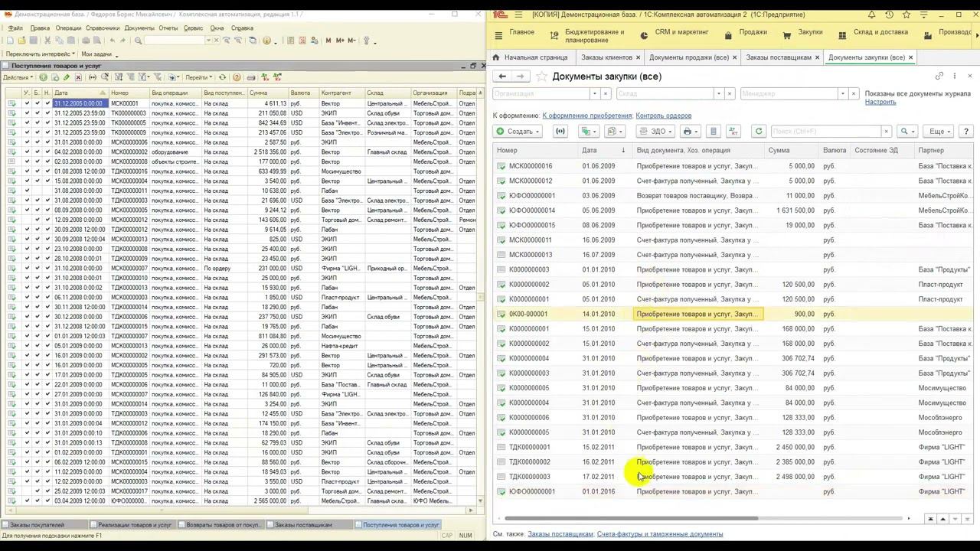Expand the print dropdown in purchase documents
The image size is (980, 551).
pyautogui.click(x=690, y=132)
